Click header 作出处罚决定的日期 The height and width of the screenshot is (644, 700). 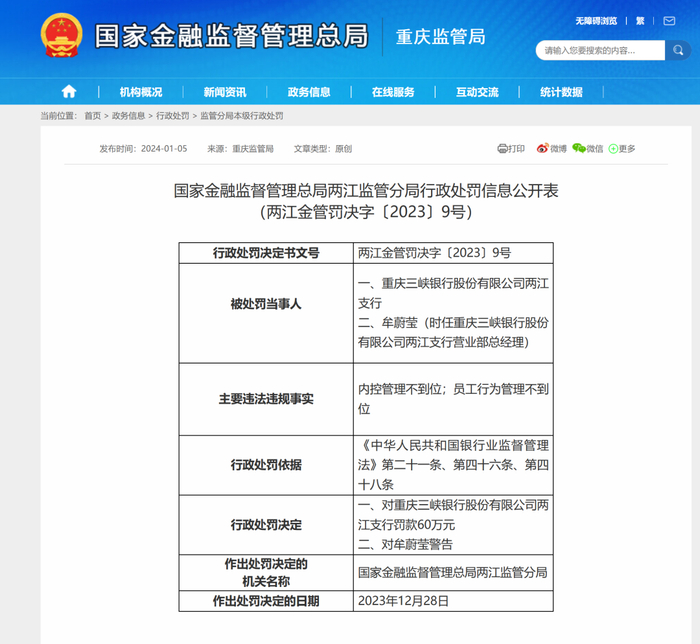click(x=266, y=601)
